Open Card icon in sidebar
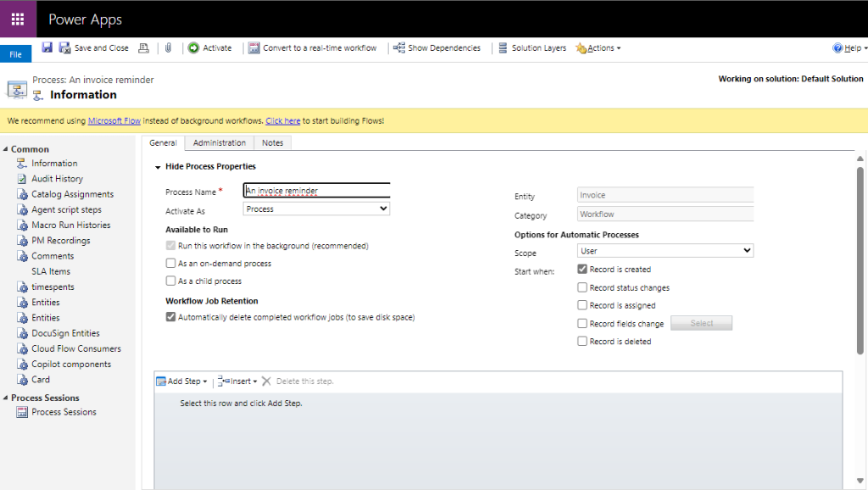 [x=22, y=380]
